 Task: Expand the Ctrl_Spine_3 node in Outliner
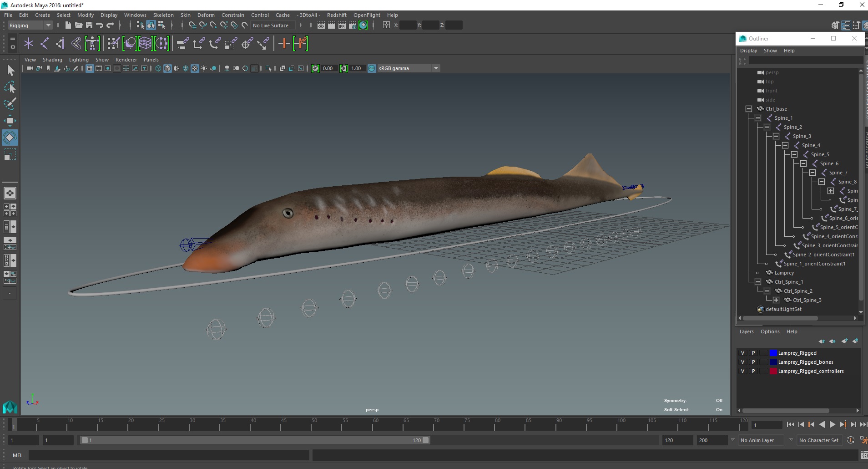click(776, 300)
